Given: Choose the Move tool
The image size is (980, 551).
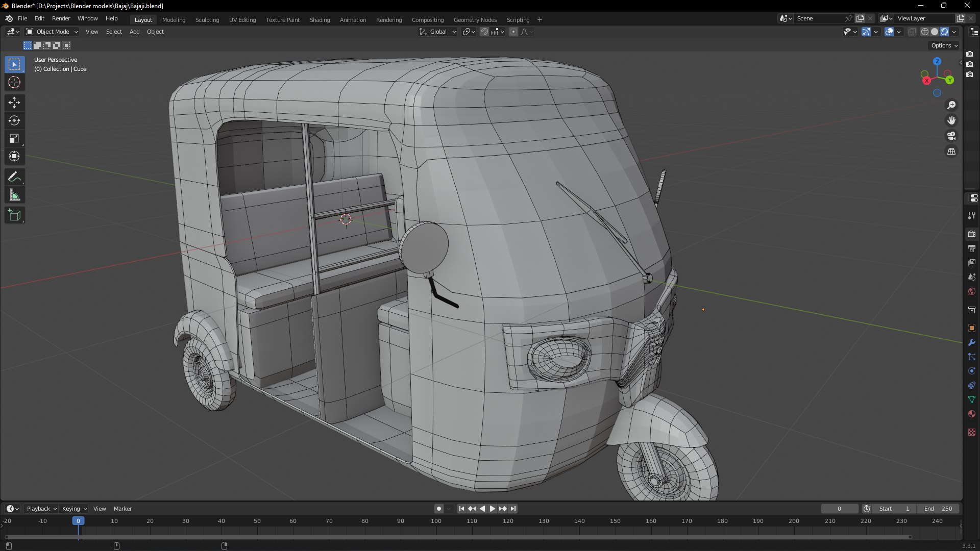Looking at the screenshot, I should (14, 103).
